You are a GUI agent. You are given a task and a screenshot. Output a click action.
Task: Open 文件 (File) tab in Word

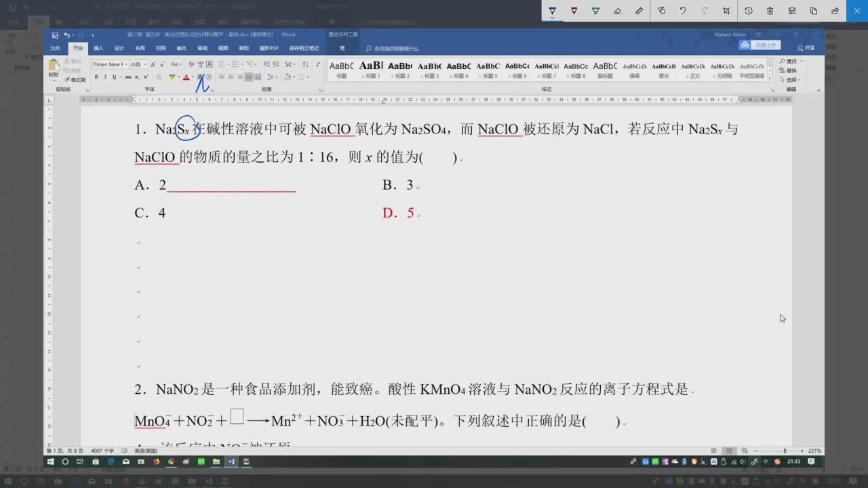click(55, 48)
